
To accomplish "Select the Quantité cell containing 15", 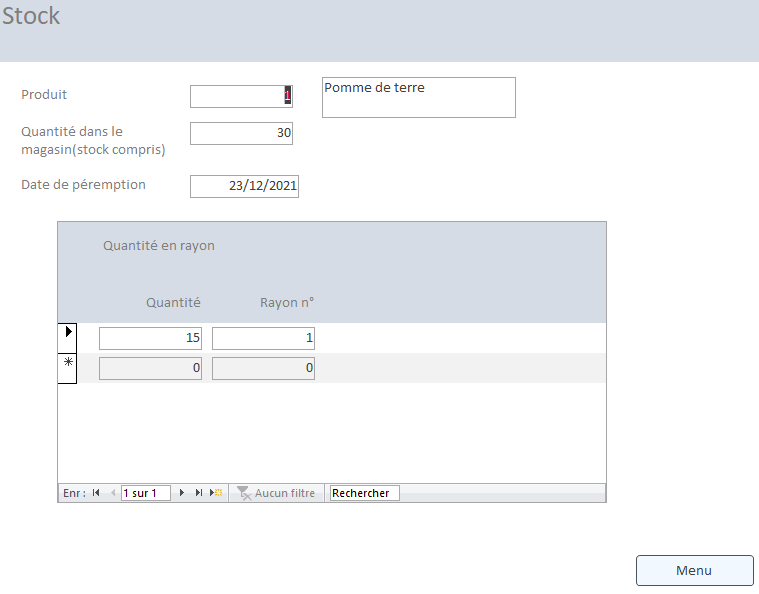I will tap(151, 338).
